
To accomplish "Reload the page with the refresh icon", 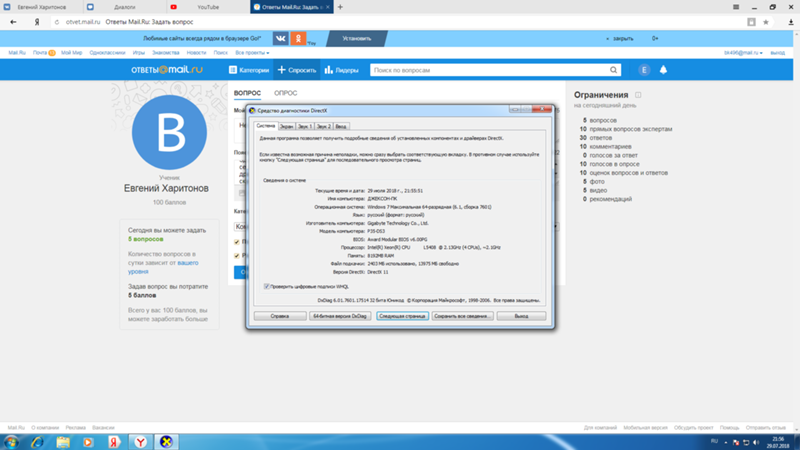I will click(x=57, y=22).
